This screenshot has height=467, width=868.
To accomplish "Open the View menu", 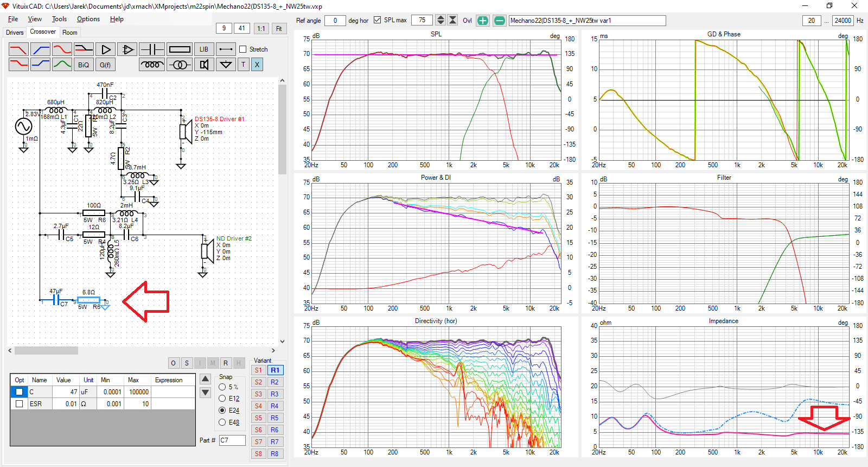I will [35, 19].
